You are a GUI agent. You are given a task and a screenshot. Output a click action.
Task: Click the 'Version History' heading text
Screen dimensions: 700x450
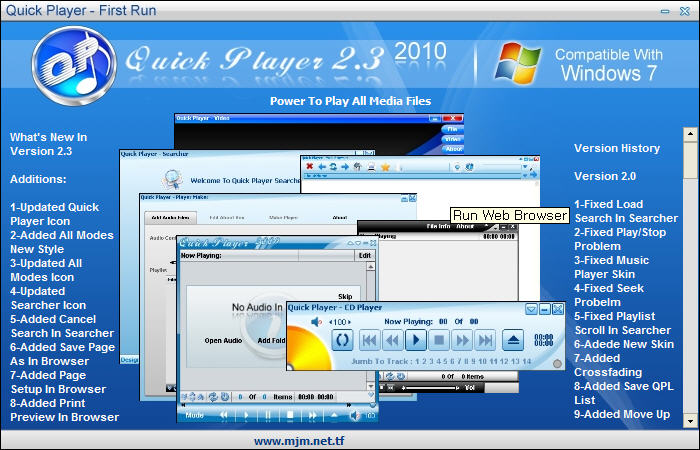click(617, 148)
